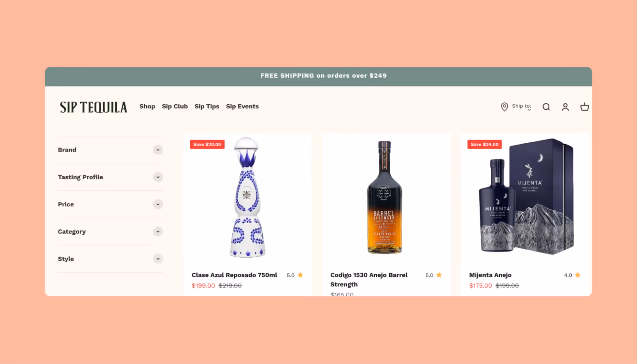Expand the Category filter section

(x=110, y=232)
